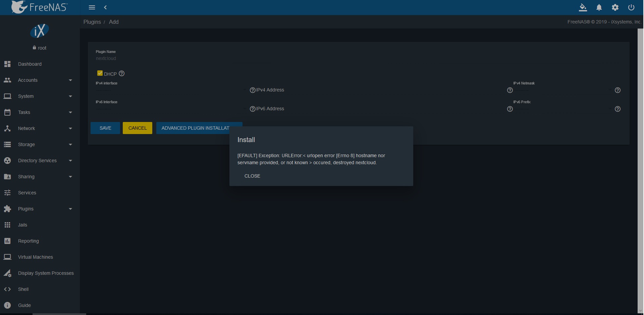This screenshot has height=315, width=644.
Task: Show help for IPv6 Prefix
Action: (x=618, y=109)
